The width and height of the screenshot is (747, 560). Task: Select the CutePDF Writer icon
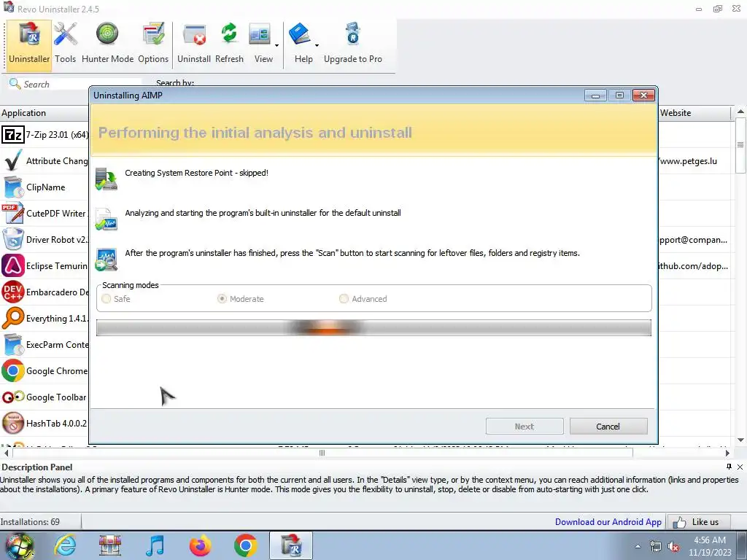pos(13,214)
